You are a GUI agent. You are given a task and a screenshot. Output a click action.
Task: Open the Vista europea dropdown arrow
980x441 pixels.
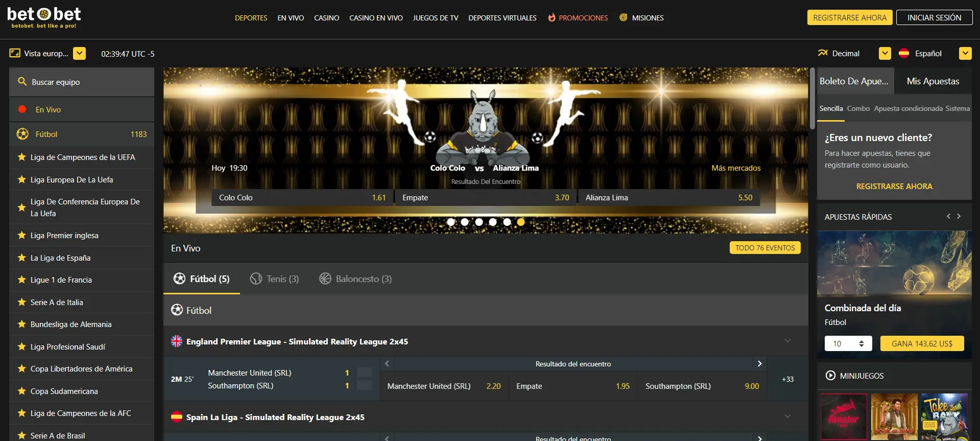79,53
